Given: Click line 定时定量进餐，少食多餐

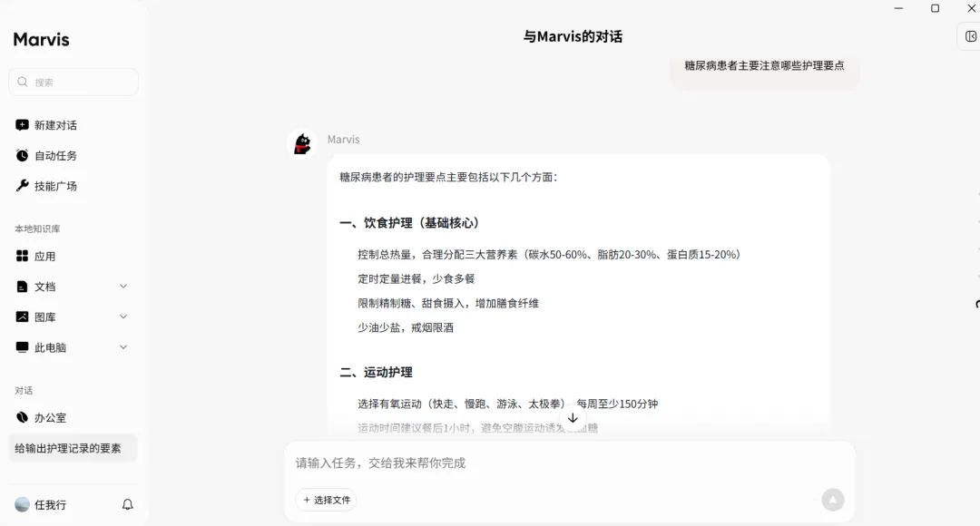Looking at the screenshot, I should (416, 278).
